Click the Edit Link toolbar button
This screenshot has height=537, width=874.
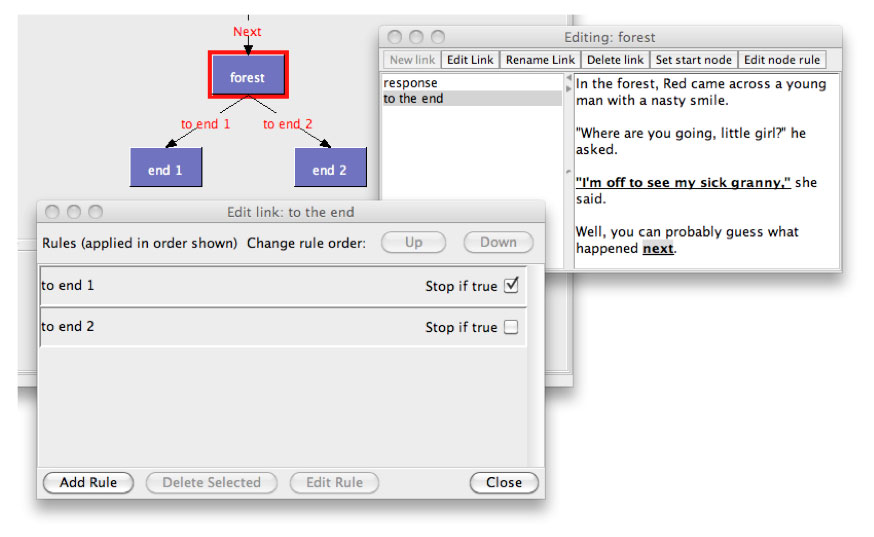[470, 60]
